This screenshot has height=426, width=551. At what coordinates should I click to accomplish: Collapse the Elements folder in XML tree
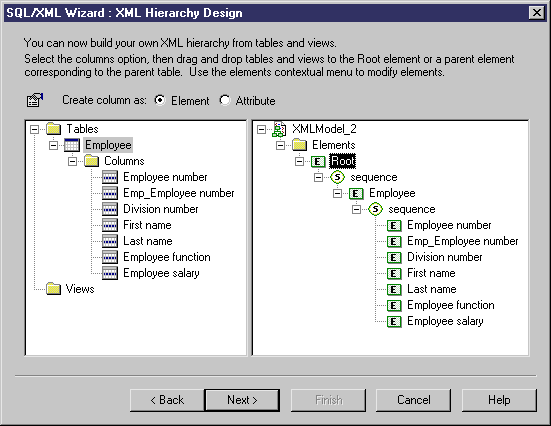pyautogui.click(x=280, y=145)
